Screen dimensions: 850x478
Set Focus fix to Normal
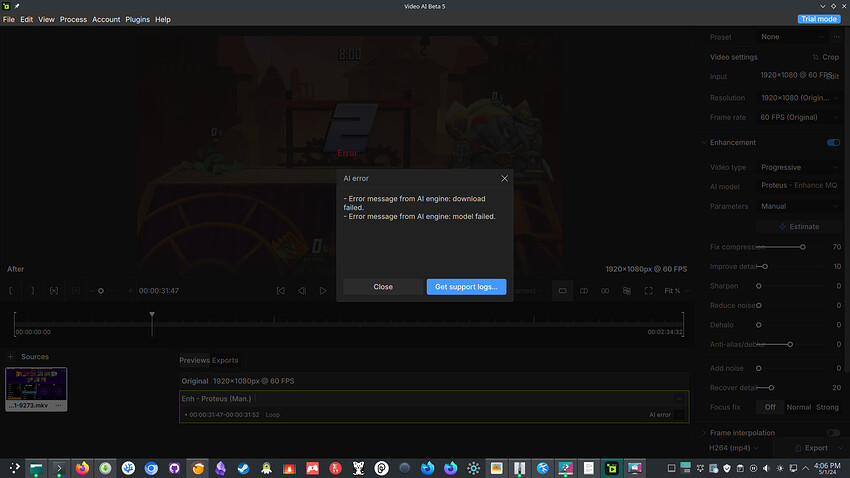tap(799, 408)
